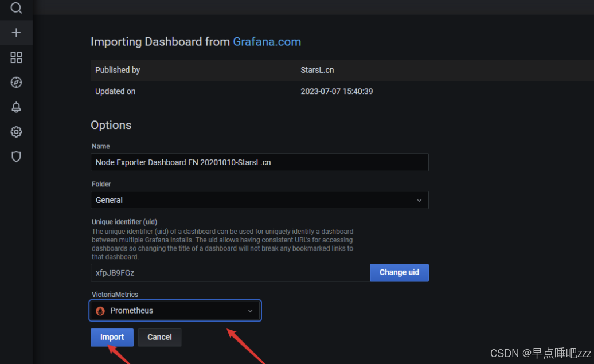The height and width of the screenshot is (364, 594).
Task: Open the Dashboards grid icon
Action: (x=16, y=57)
